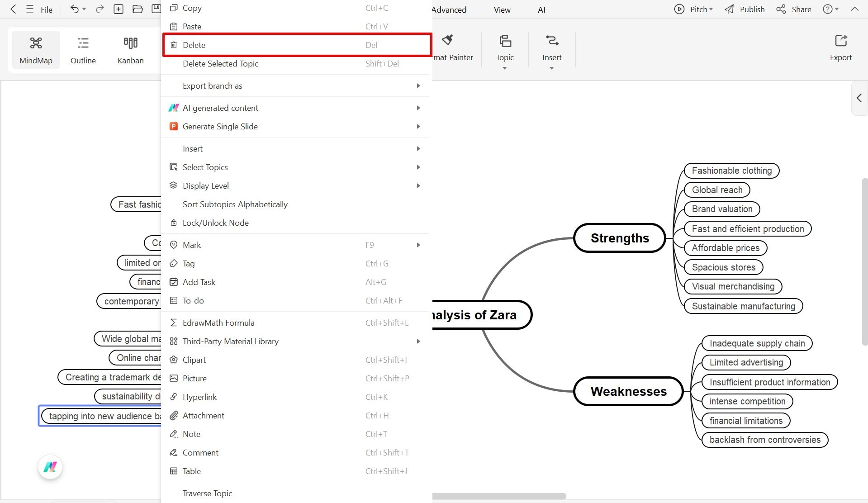Open an existing file

point(138,9)
